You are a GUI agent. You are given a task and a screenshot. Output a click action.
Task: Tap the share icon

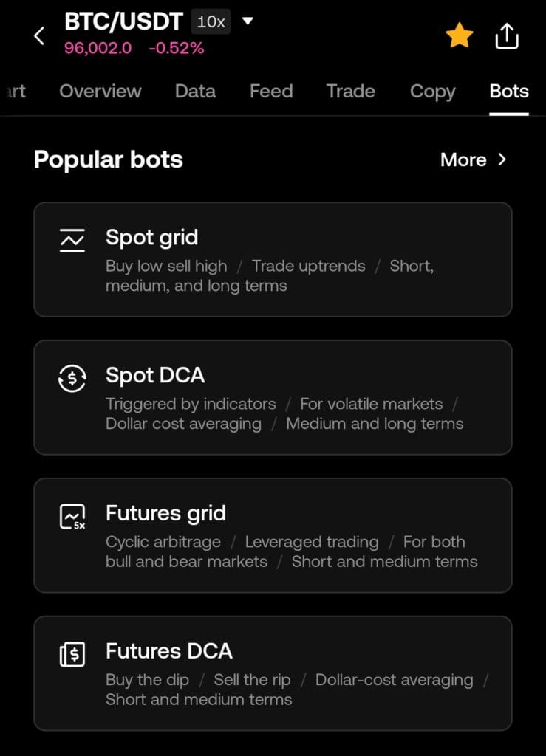[x=507, y=35]
